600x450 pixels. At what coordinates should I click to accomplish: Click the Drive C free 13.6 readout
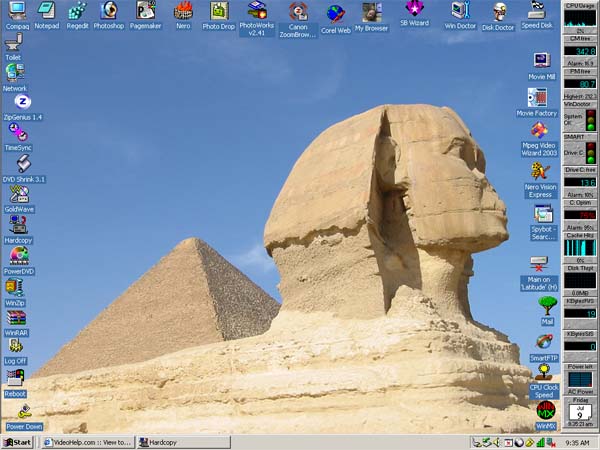coord(580,183)
